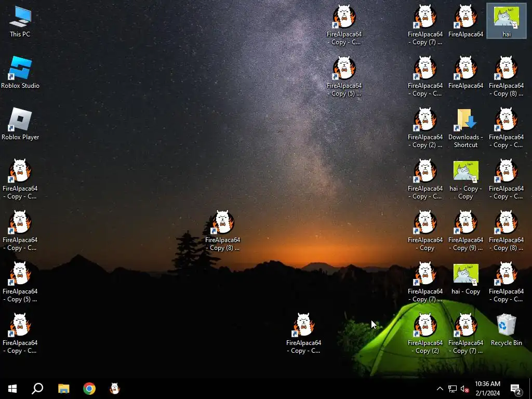Select FireAlpaca64 - Copy (8) directly below hai
Screen dimensions: 532x399
tap(506, 77)
